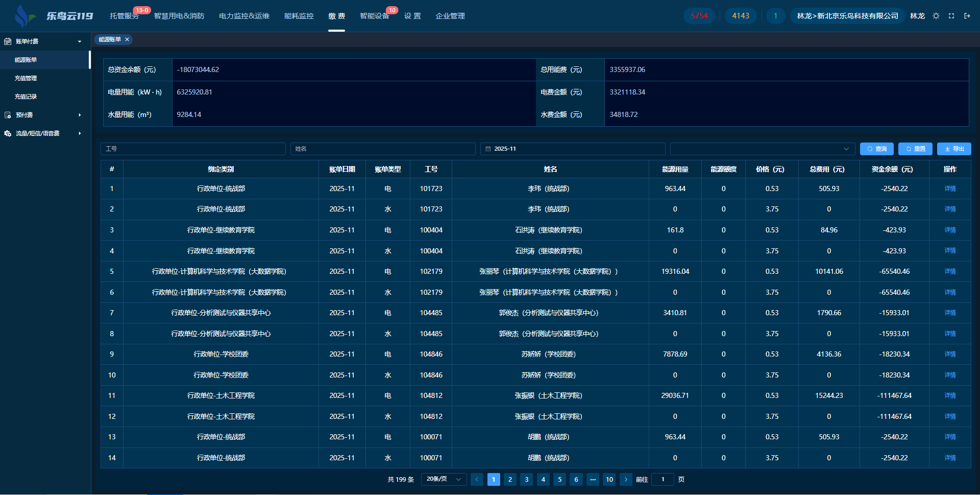Toggle the light/dark theme sun icon
Image resolution: width=980 pixels, height=495 pixels.
coord(936,16)
